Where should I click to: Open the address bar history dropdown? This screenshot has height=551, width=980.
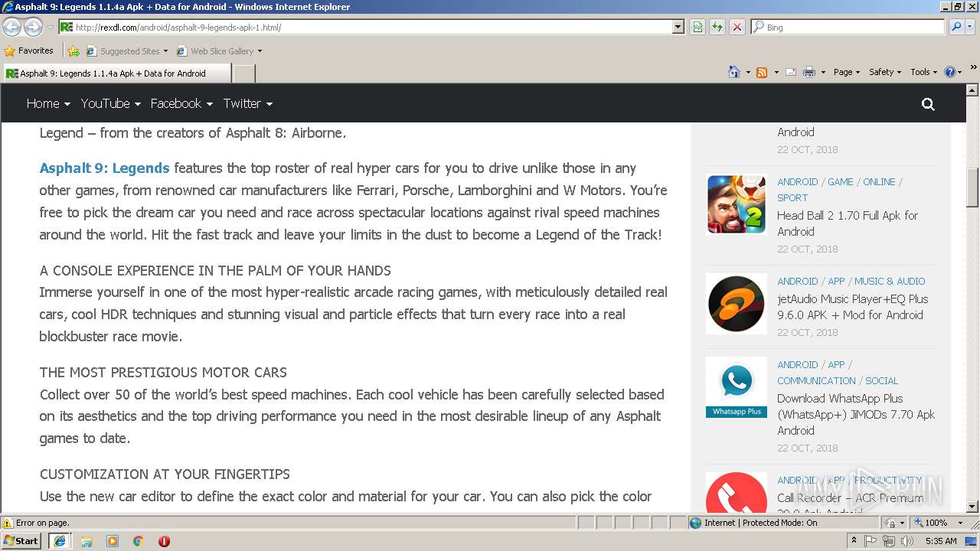(678, 27)
